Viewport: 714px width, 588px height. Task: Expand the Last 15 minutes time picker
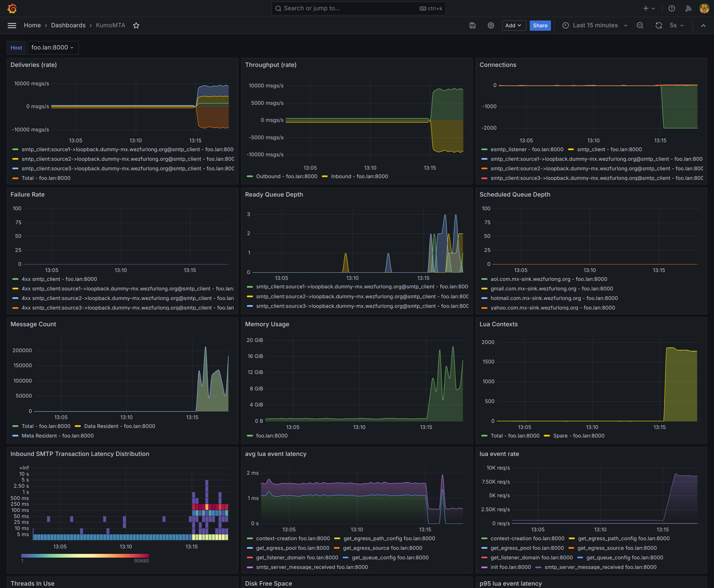595,26
